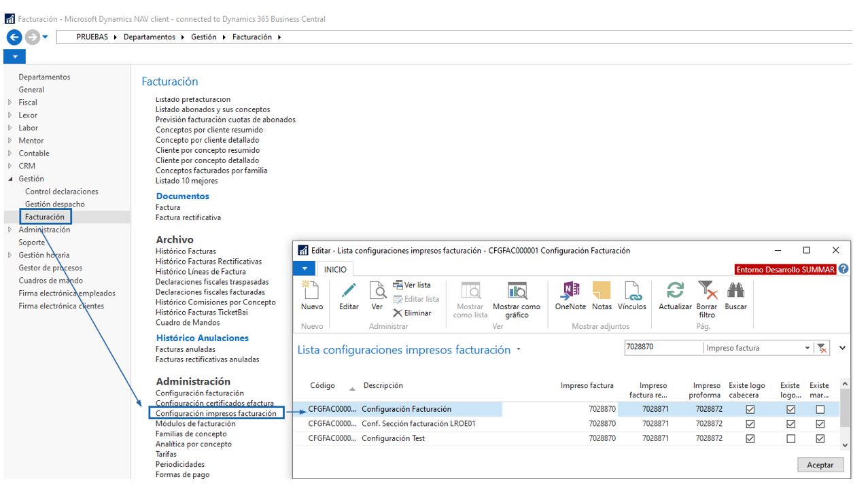Toggle last checkbox in Configuración Facturación row
The width and height of the screenshot is (868, 494).
[x=820, y=410]
